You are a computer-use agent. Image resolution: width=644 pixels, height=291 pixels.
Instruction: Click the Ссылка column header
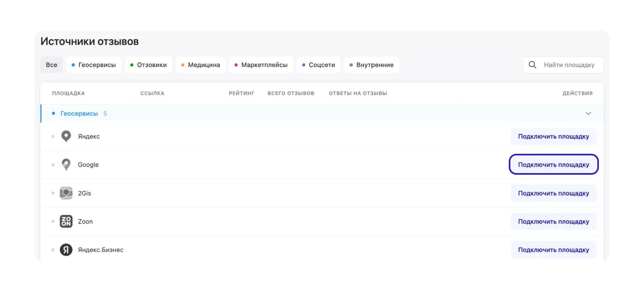coord(152,93)
